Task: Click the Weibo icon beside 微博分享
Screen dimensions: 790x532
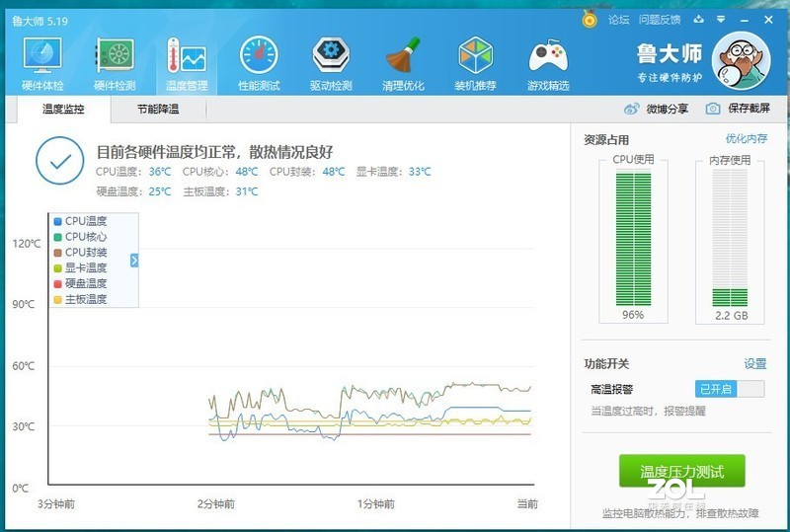Action: pos(631,109)
